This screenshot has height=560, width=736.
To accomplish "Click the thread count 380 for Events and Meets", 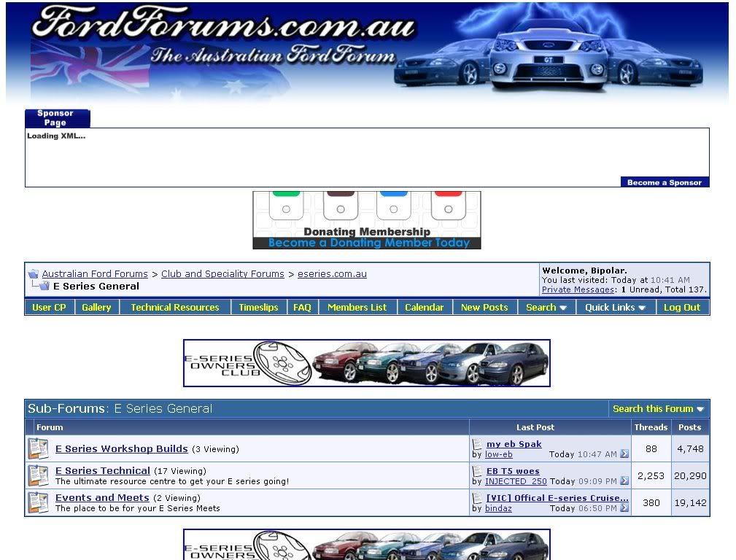I will point(651,502).
